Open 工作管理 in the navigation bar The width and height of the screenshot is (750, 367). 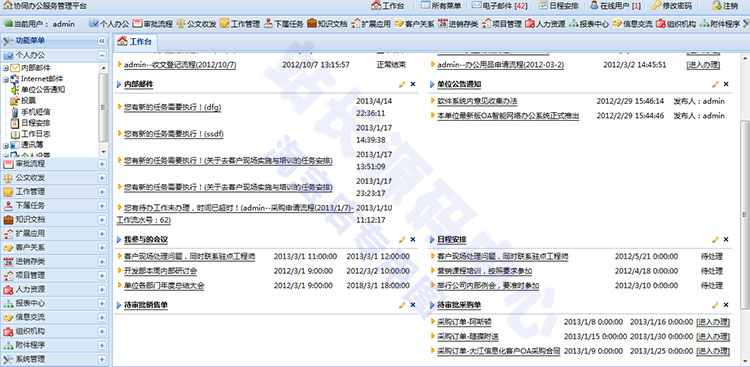coord(240,23)
